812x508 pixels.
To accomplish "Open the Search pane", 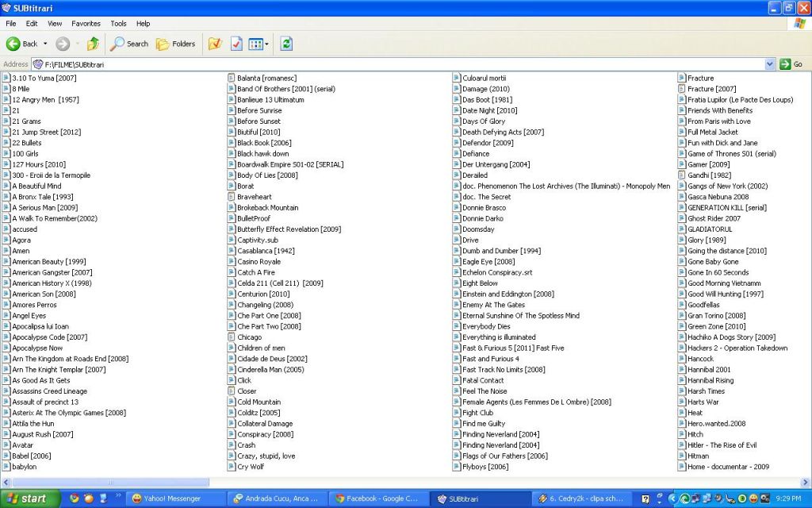I will click(x=129, y=44).
